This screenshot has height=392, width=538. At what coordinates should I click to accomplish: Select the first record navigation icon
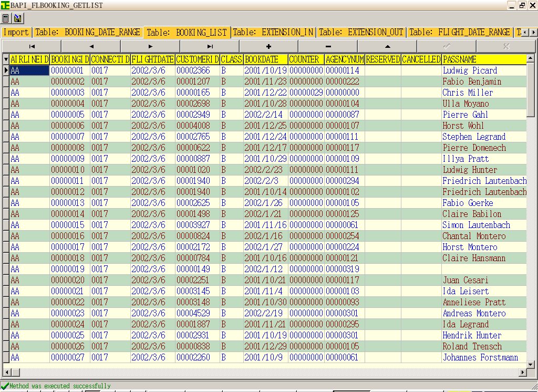[x=31, y=46]
